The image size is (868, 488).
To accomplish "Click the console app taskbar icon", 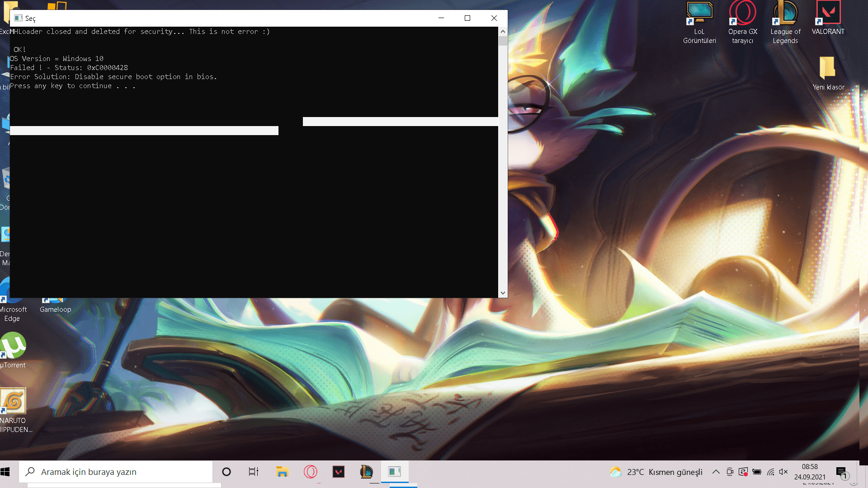I will click(395, 472).
